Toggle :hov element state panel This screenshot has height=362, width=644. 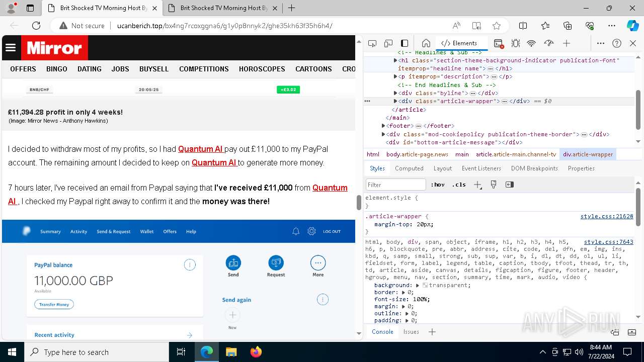(438, 185)
